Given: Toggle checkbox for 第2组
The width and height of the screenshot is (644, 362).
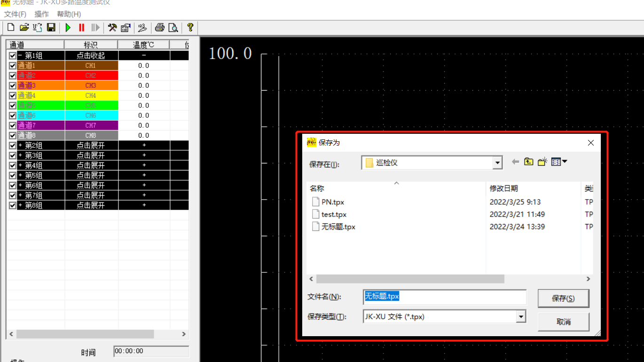Looking at the screenshot, I should coord(13,146).
